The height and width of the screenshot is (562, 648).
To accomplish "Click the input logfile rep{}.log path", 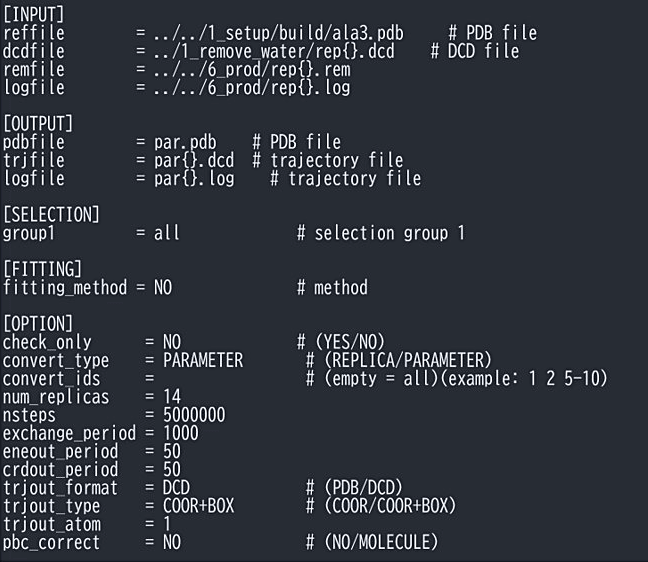I will [252, 88].
